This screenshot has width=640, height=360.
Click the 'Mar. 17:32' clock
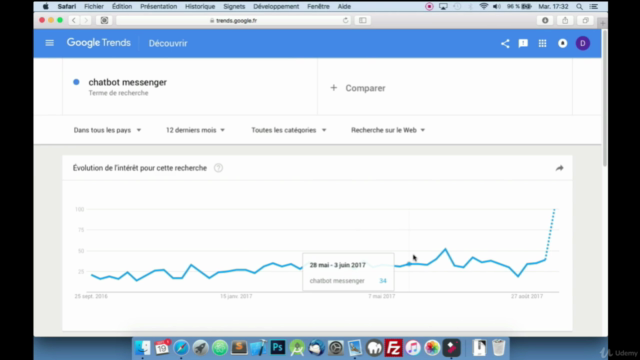[553, 7]
